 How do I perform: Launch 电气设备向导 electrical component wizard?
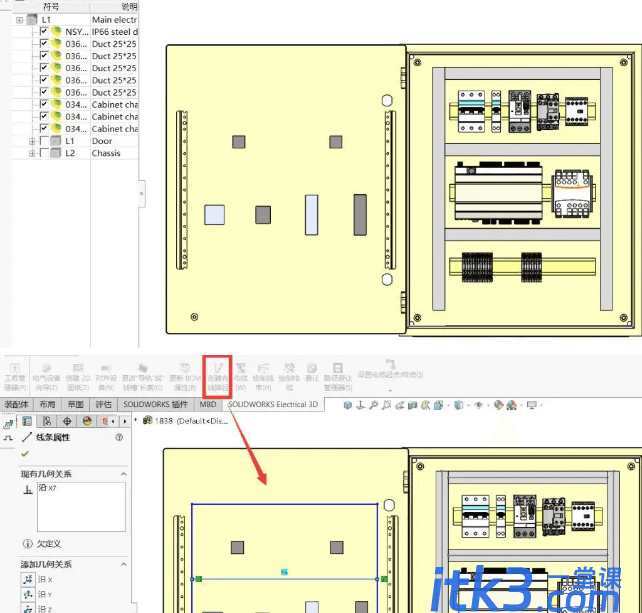pyautogui.click(x=46, y=377)
